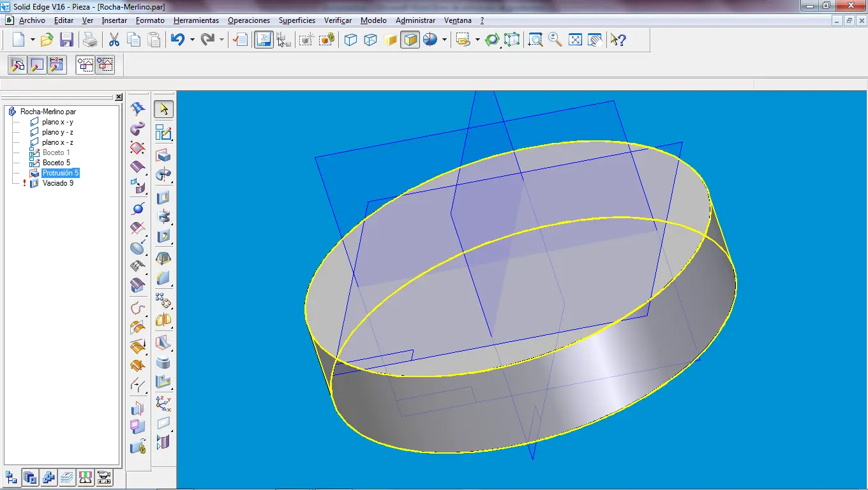The width and height of the screenshot is (868, 490).
Task: Switch to wireframe visible and hidden edges view
Action: pos(370,40)
